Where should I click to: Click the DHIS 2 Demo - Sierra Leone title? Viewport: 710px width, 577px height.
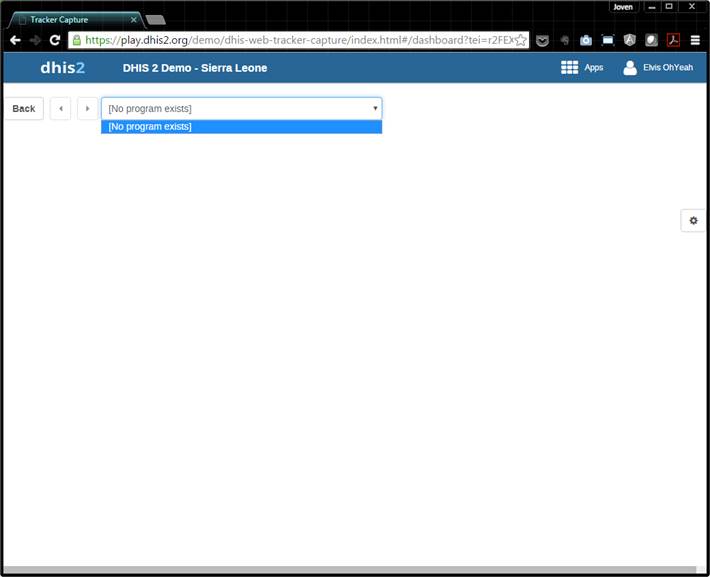coord(195,68)
